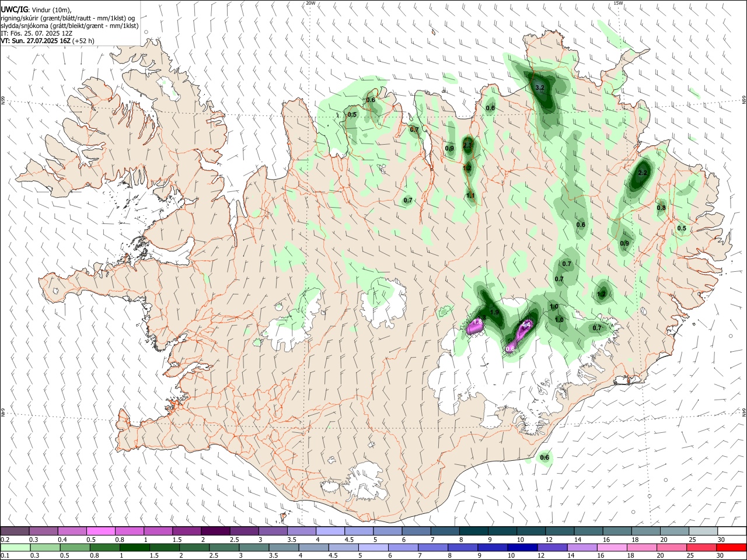Click the pale grey 25–30 snow swatch
747x560 pixels.
tap(703, 531)
